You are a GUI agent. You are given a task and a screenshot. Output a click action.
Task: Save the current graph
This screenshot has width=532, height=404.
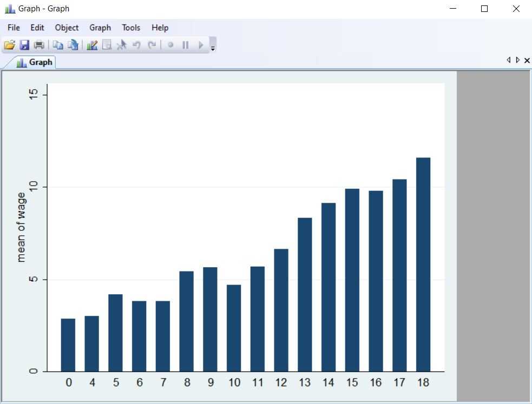click(x=24, y=45)
